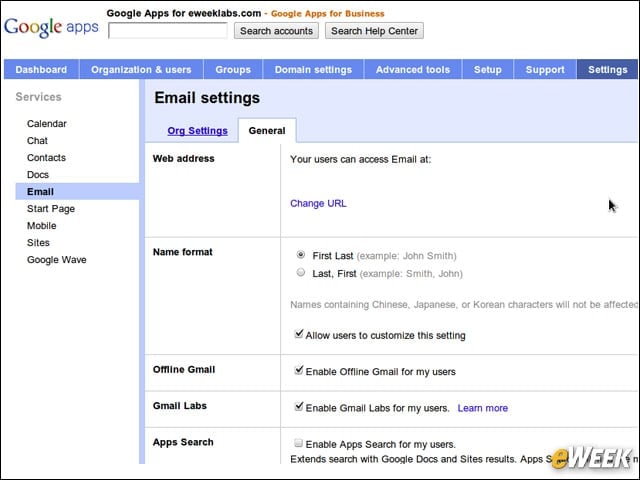Toggle Enable Apps Search for my users
The image size is (640, 480).
(299, 443)
